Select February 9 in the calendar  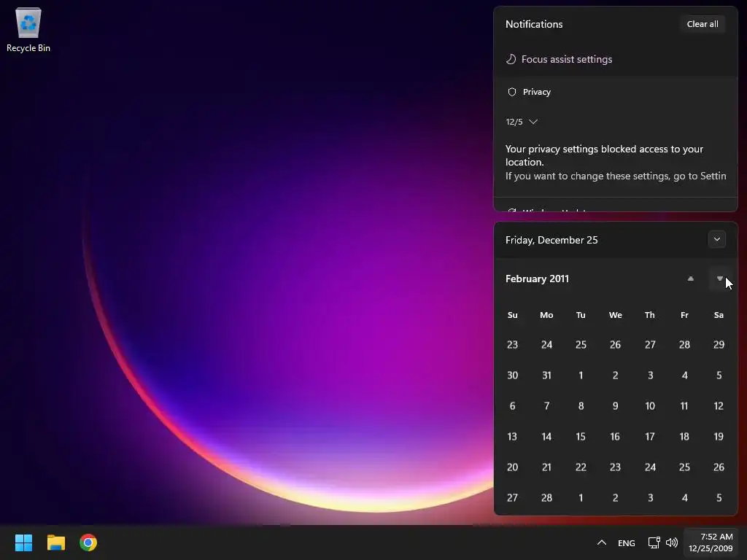coord(615,405)
